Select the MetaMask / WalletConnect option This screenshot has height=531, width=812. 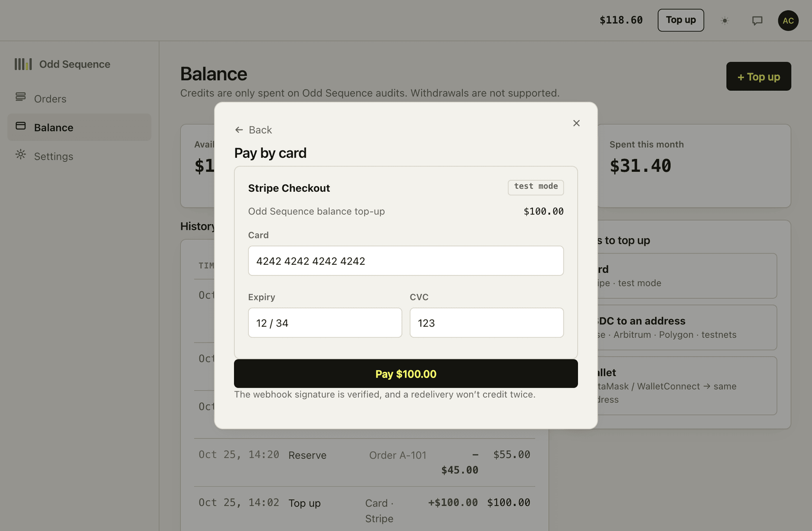(688, 386)
